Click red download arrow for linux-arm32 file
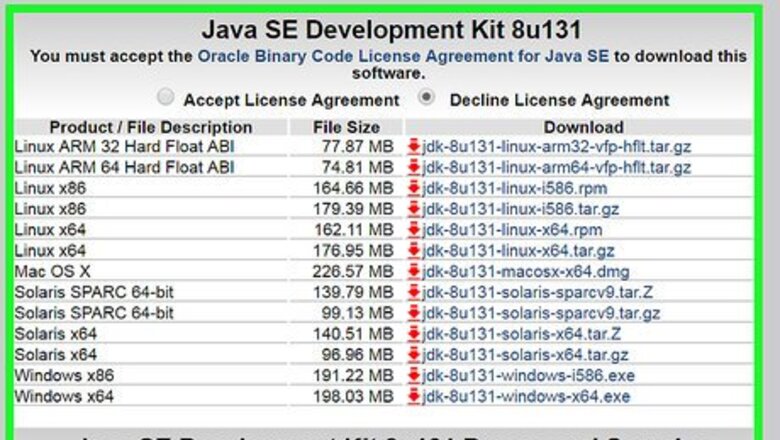The width and height of the screenshot is (780, 440). click(414, 147)
